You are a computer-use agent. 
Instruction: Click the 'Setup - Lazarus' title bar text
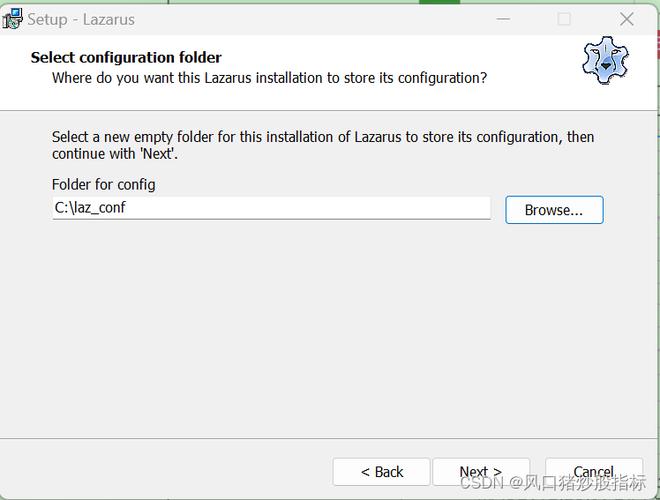[81, 19]
